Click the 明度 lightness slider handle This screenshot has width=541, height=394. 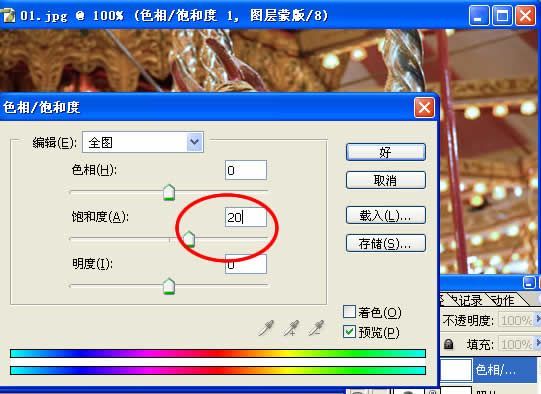point(169,286)
